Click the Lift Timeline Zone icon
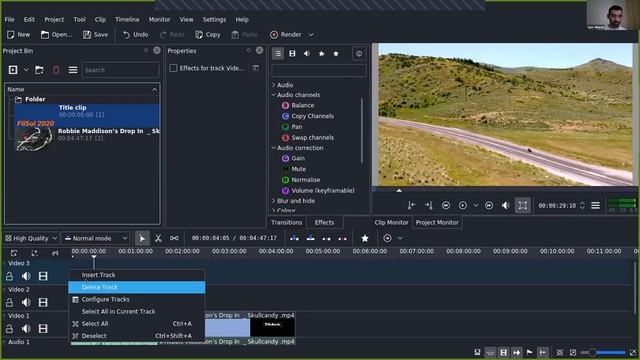The width and height of the screenshot is (640, 360). (342, 238)
